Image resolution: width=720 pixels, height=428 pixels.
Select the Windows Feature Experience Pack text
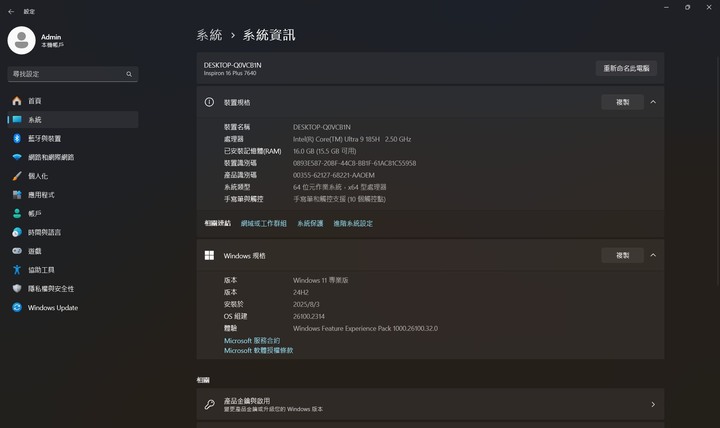pos(366,328)
